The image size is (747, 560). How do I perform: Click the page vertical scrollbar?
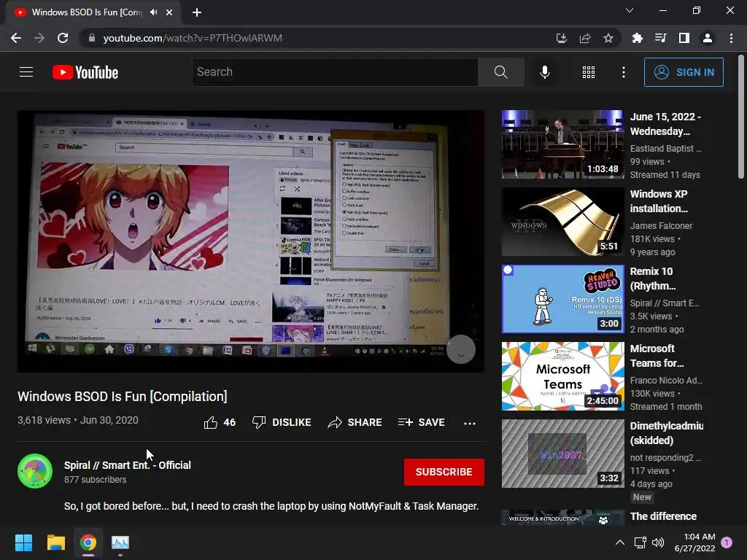740,117
